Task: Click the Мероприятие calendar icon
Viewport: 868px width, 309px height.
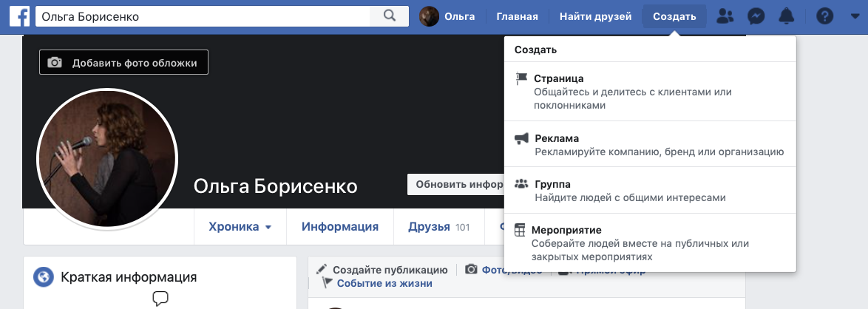Action: tap(519, 231)
